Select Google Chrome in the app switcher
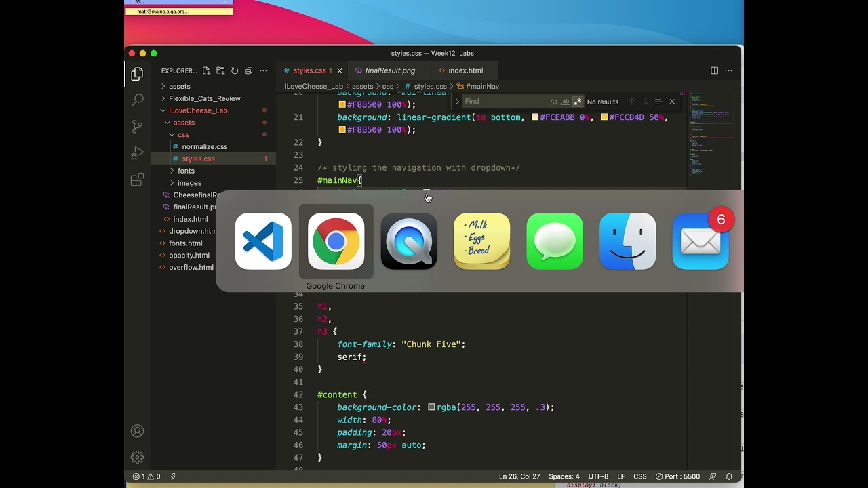Screen dimensions: 868x488 [336, 241]
